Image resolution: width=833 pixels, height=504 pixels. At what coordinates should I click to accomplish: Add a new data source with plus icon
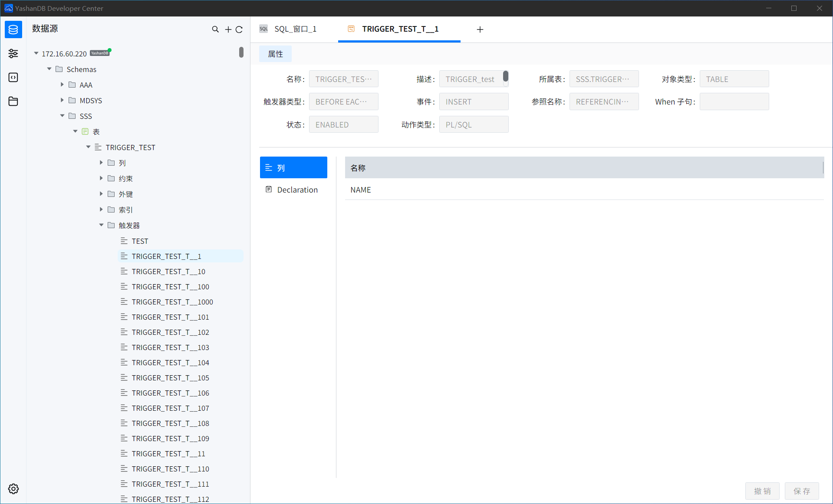click(x=228, y=29)
